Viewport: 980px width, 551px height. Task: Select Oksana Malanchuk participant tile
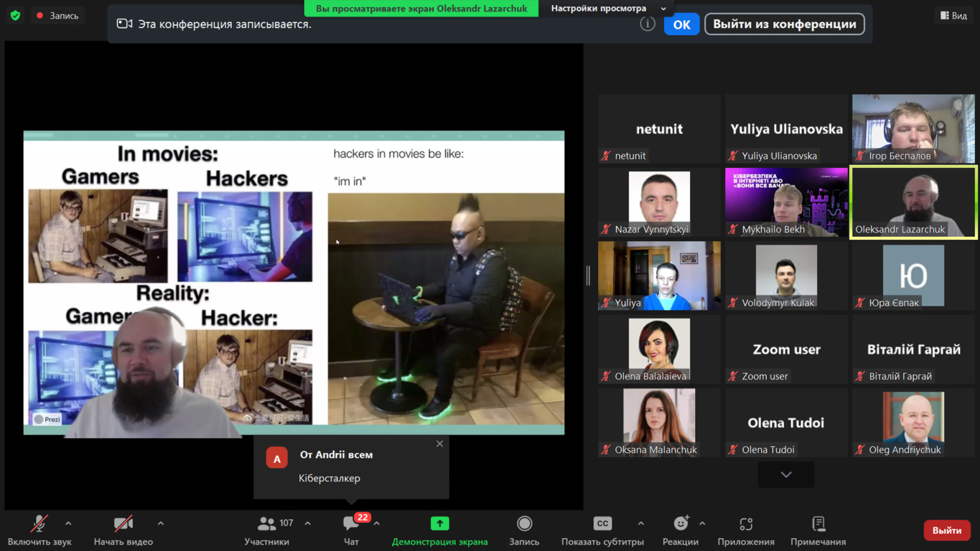(659, 423)
